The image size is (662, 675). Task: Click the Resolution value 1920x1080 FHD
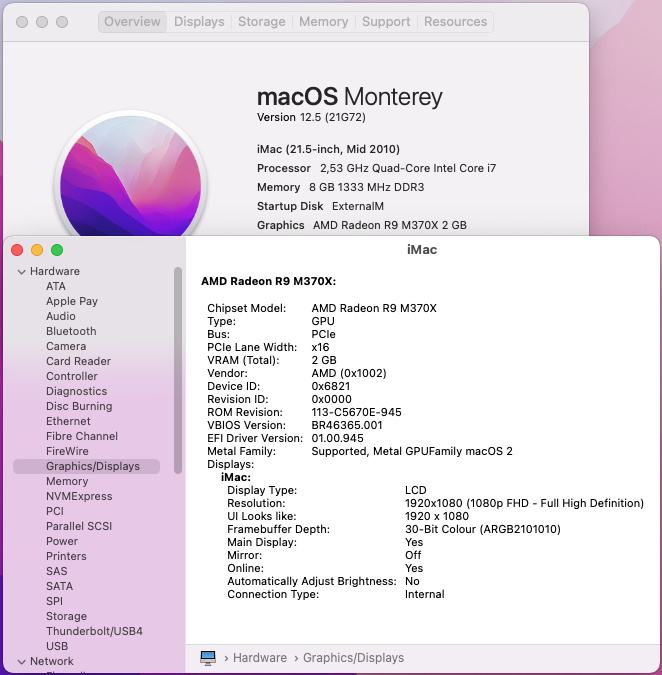pos(524,503)
